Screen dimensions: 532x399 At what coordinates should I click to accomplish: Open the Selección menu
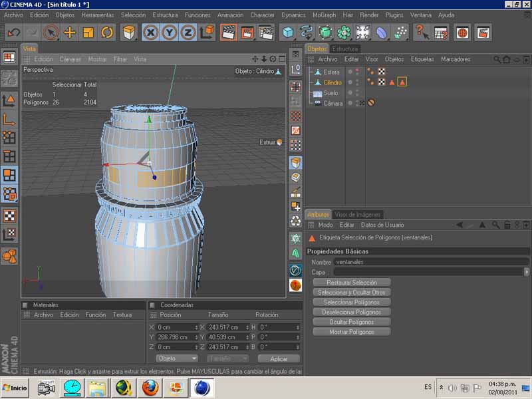pyautogui.click(x=134, y=15)
